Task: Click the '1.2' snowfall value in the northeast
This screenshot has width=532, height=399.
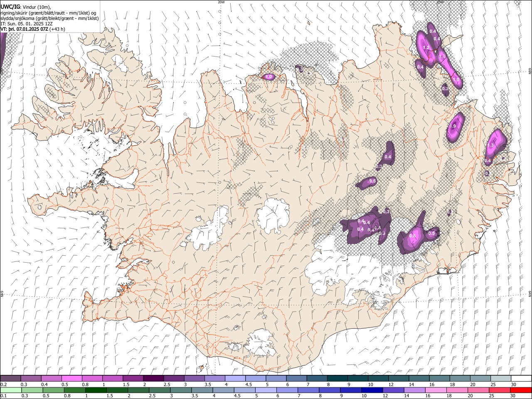Action: [426, 48]
